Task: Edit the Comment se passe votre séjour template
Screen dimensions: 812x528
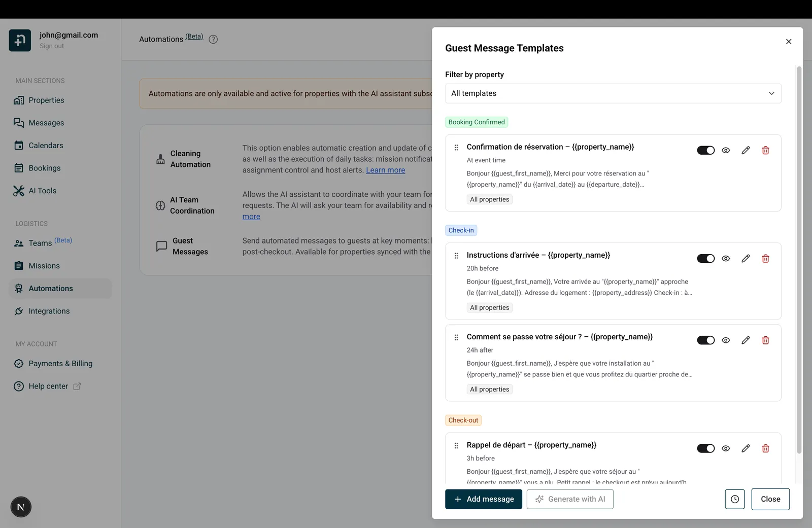Action: [x=746, y=340]
